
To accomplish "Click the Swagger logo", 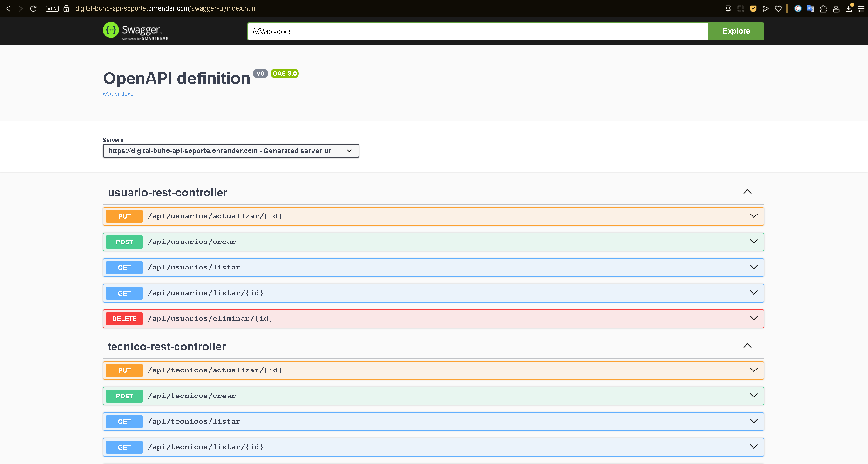I will point(136,31).
